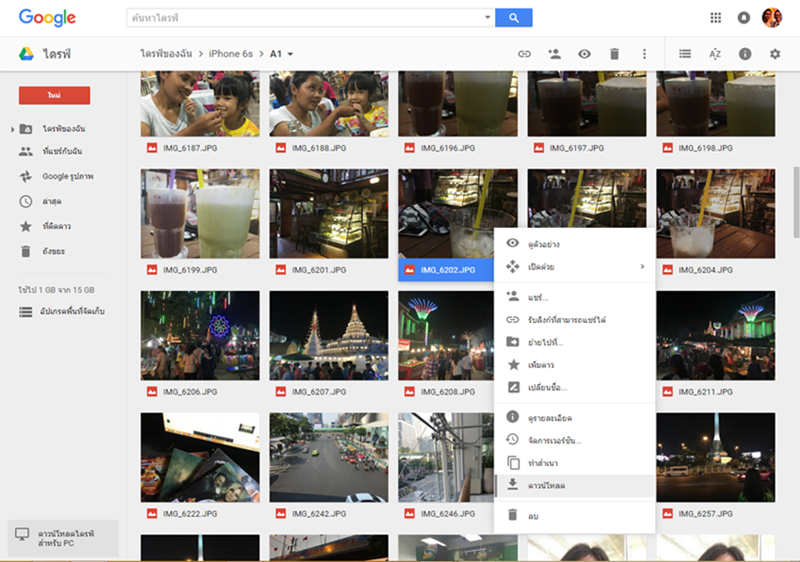Select IMG_6211.JPG thumbnail
The width and height of the screenshot is (800, 562).
715,336
